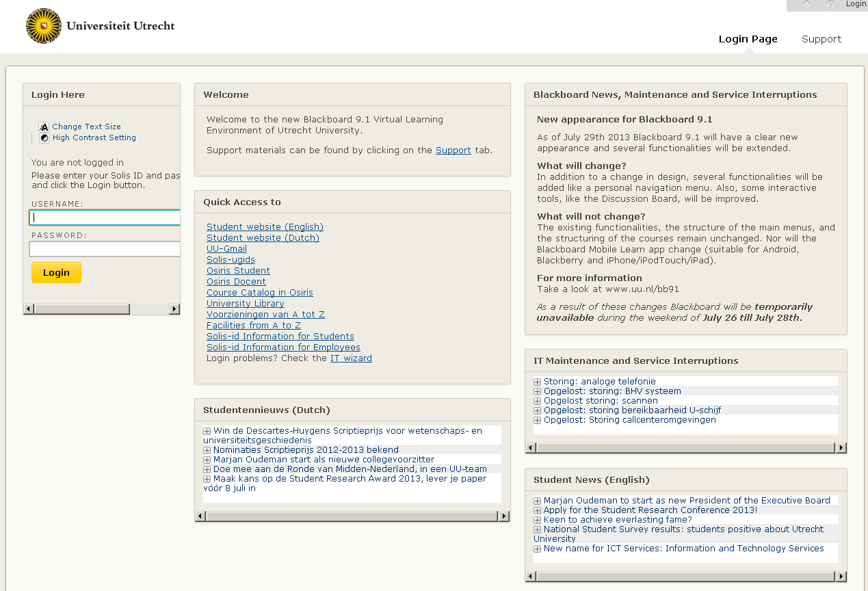Click Studentennieuws scrollbar left arrow

pyautogui.click(x=200, y=516)
